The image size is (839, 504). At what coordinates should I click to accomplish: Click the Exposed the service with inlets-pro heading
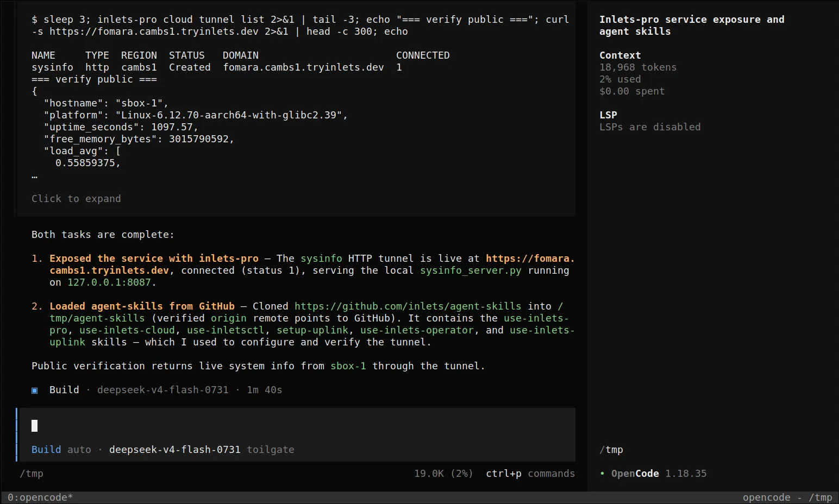[x=154, y=259]
